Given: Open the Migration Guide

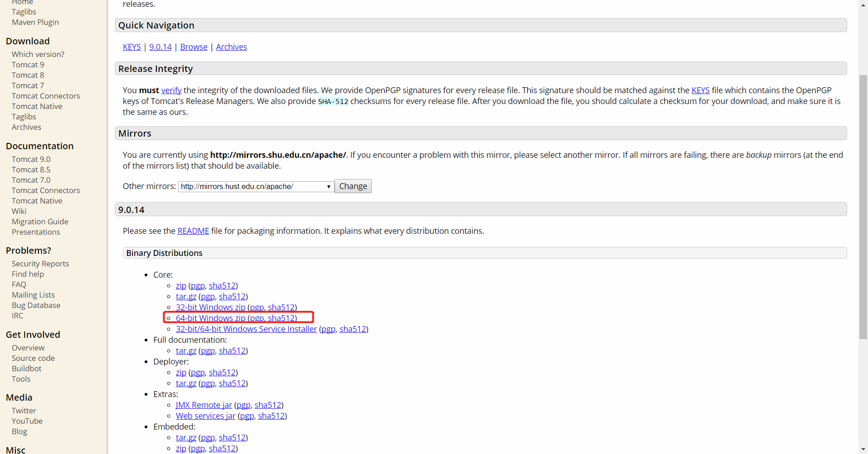Looking at the screenshot, I should click(40, 222).
